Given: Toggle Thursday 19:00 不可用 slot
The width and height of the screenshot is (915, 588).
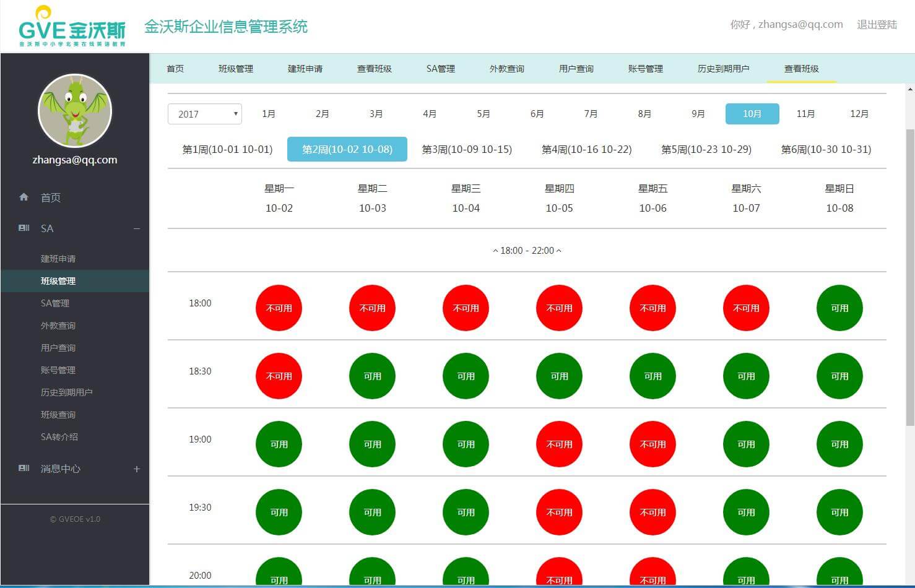Looking at the screenshot, I should [559, 444].
